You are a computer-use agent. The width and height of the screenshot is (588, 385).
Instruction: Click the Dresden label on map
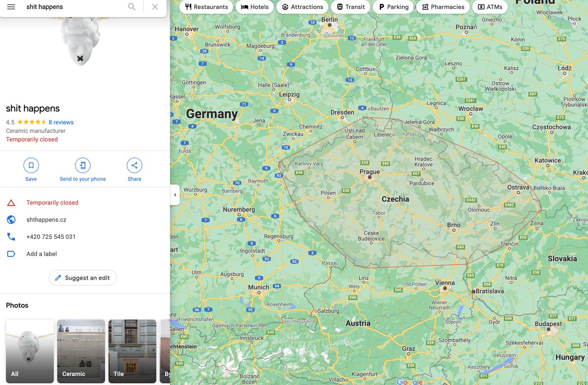(x=342, y=112)
